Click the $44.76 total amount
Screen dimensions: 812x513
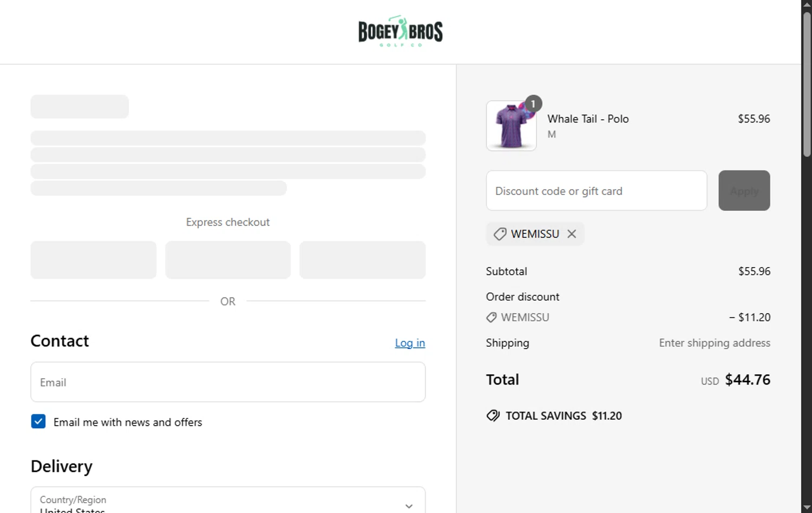tap(748, 380)
